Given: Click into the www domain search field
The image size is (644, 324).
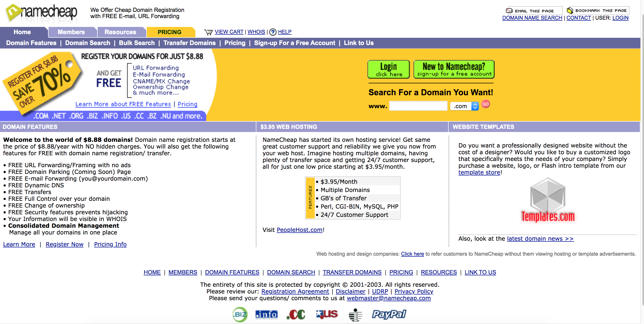Looking at the screenshot, I should [x=418, y=106].
